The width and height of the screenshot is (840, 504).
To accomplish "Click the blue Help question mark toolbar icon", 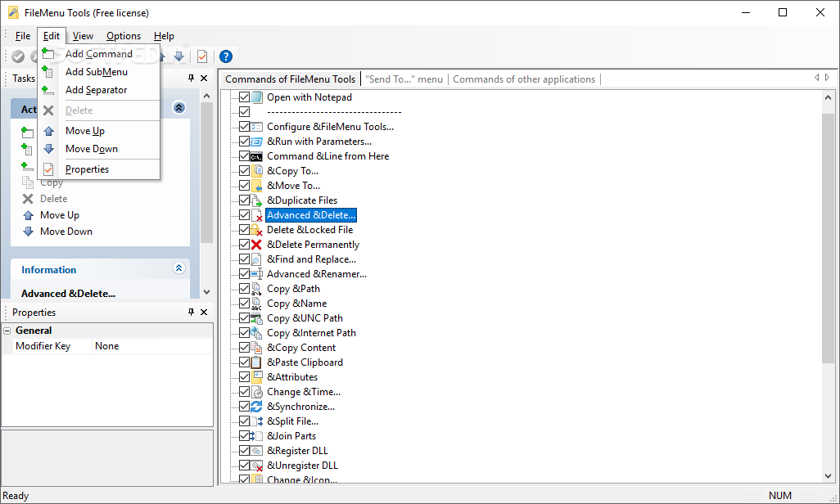I will 226,56.
